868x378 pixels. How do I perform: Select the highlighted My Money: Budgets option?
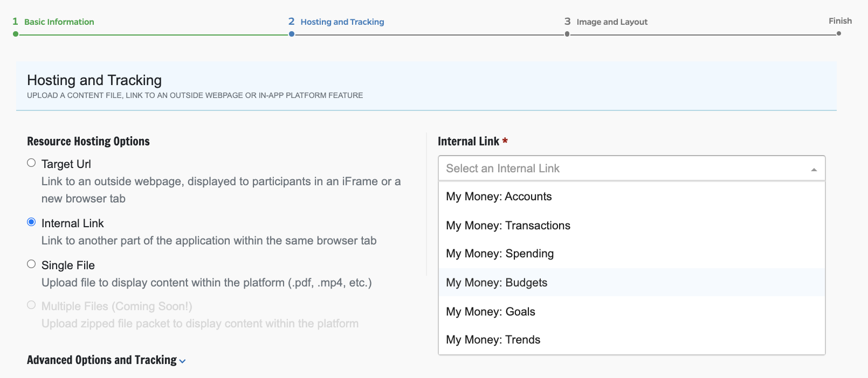pyautogui.click(x=497, y=283)
